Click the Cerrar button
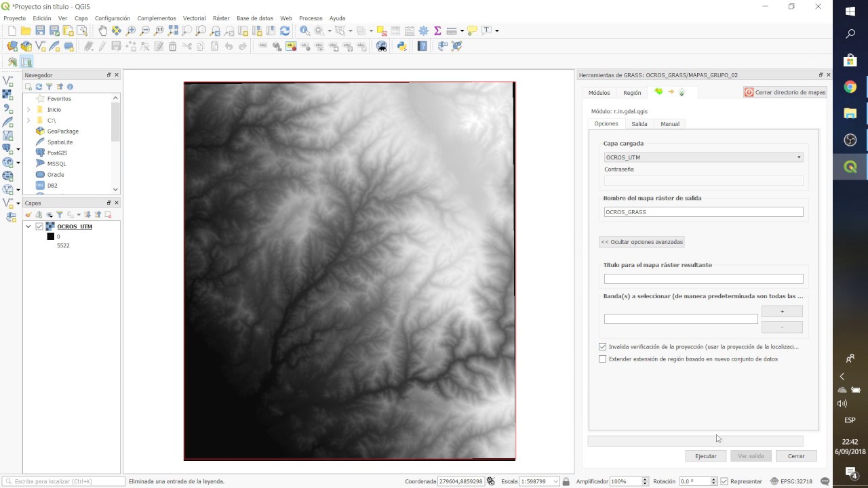Viewport: 868px width, 488px height. (x=796, y=456)
